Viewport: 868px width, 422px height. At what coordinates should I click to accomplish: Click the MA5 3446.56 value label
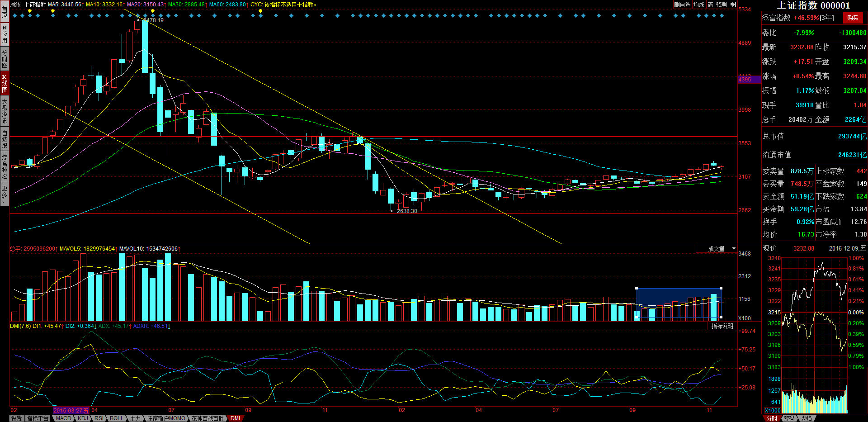click(66, 5)
